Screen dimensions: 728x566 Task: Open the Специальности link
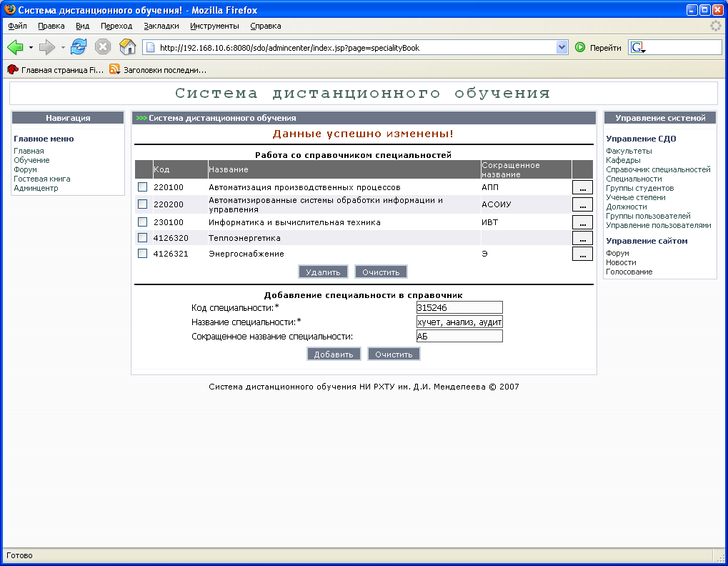(634, 179)
